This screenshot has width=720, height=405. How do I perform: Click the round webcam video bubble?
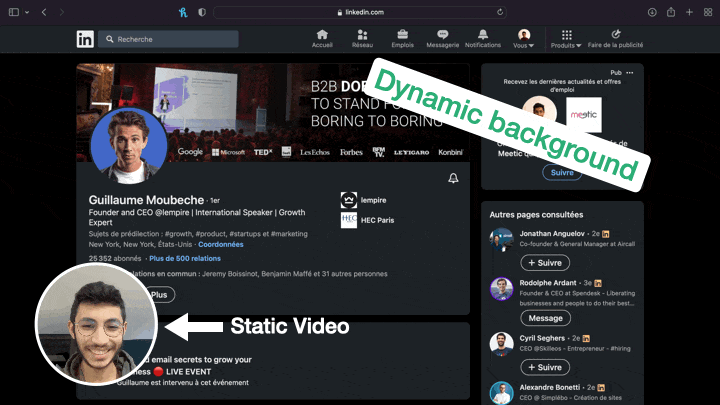tap(96, 324)
